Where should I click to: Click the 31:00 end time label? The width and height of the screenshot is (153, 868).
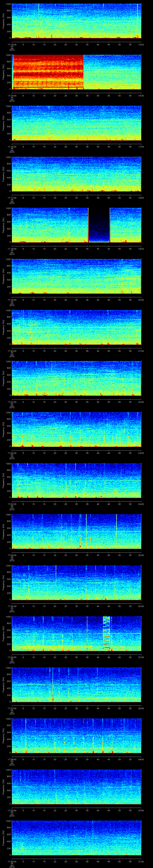141,862
